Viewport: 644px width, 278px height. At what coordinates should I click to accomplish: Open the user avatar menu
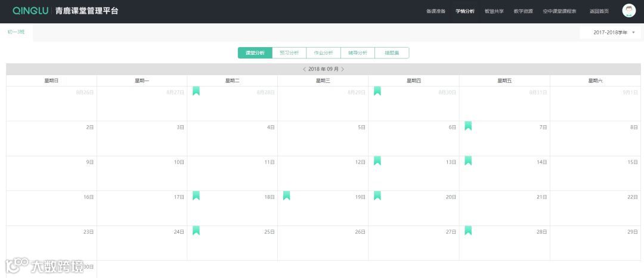pos(628,11)
